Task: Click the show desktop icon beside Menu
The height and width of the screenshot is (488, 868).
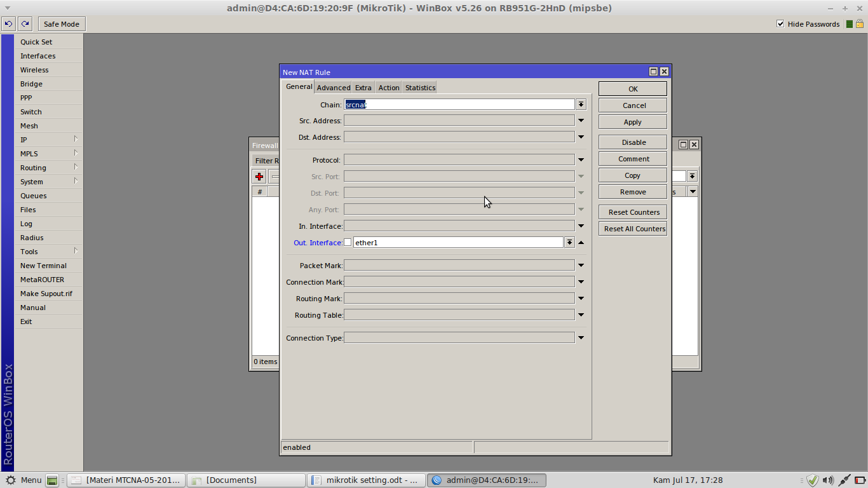Action: coord(52,480)
